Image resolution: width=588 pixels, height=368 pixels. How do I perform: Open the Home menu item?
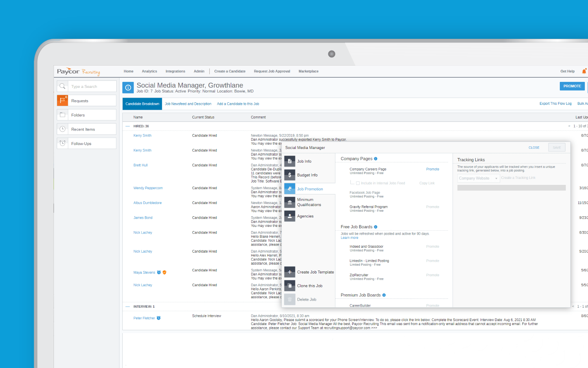pos(129,71)
